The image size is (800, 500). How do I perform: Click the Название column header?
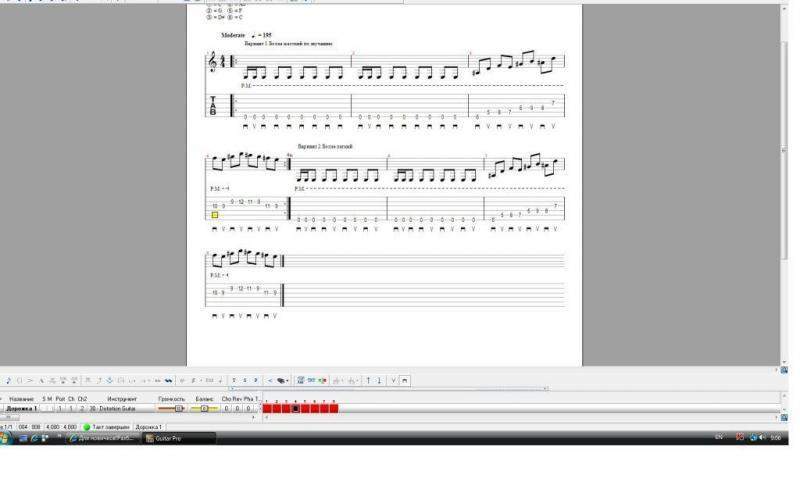[x=21, y=399]
